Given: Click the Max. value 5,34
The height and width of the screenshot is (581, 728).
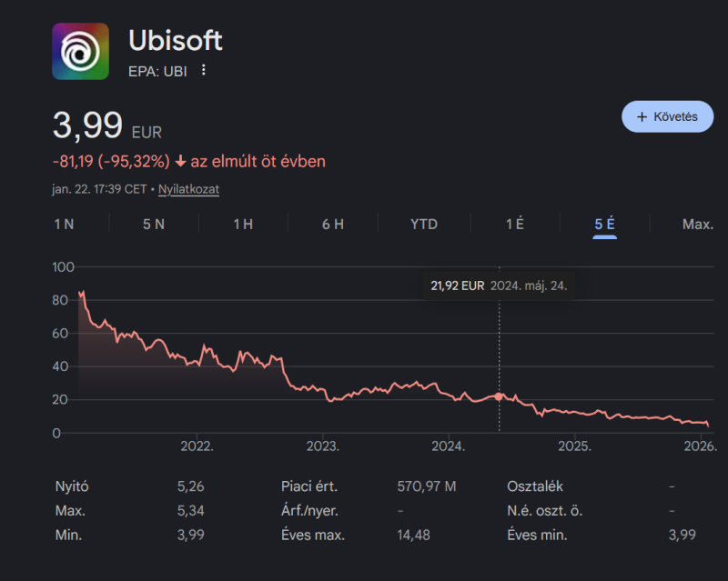Looking at the screenshot, I should tap(190, 511).
